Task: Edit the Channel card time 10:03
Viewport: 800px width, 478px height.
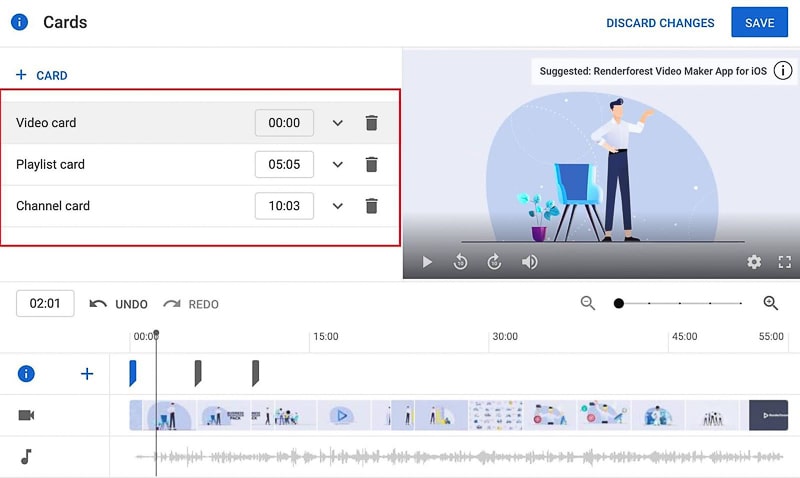Action: click(x=284, y=206)
